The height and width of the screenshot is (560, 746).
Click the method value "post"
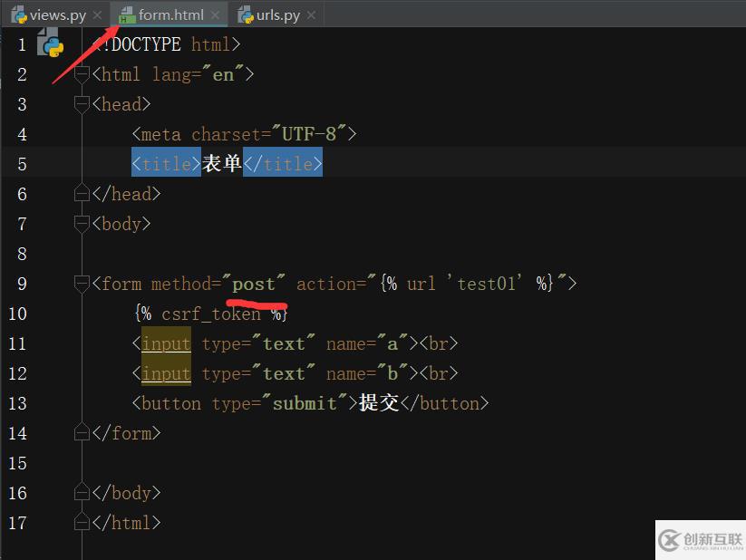(x=254, y=284)
